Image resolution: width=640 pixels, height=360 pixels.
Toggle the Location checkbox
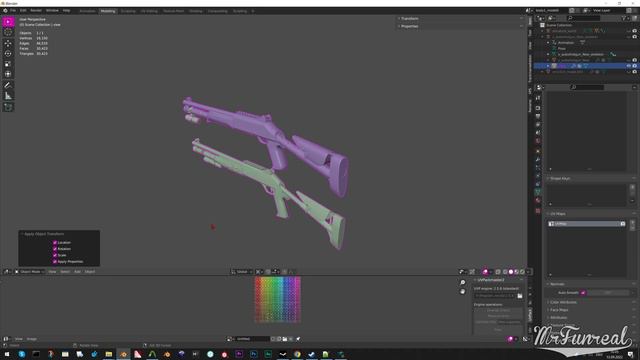click(55, 242)
